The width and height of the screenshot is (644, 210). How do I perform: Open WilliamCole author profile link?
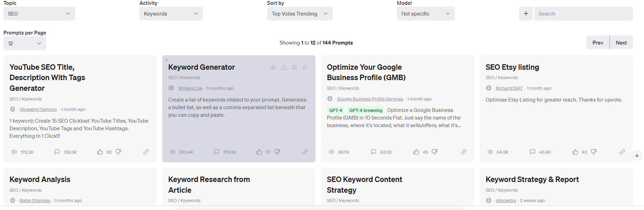point(190,88)
